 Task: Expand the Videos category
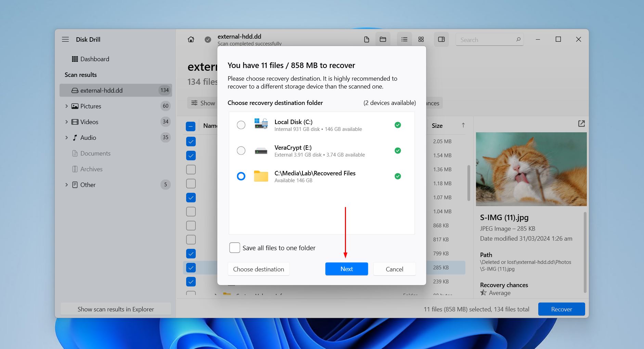pos(66,122)
